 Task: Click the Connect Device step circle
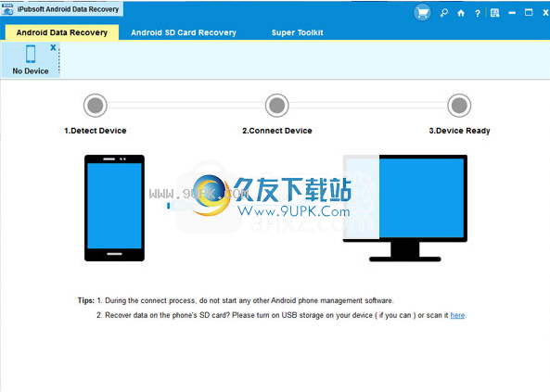pos(277,106)
